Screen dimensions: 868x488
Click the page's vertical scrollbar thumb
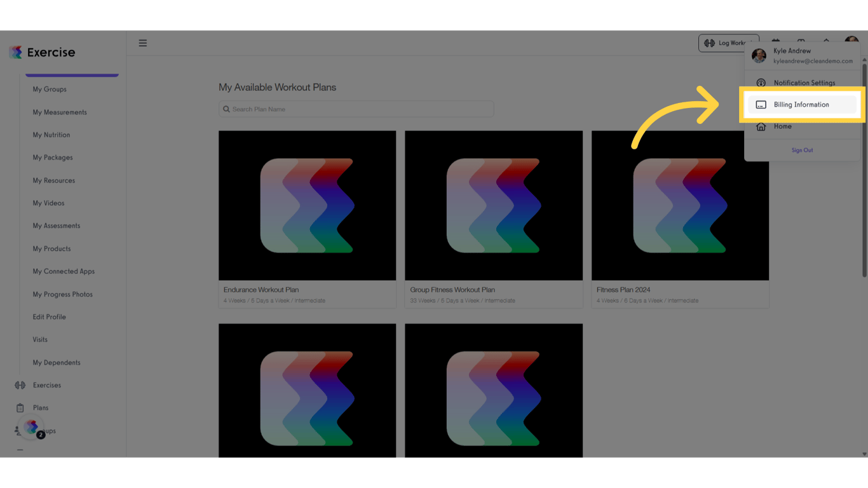pos(864,170)
